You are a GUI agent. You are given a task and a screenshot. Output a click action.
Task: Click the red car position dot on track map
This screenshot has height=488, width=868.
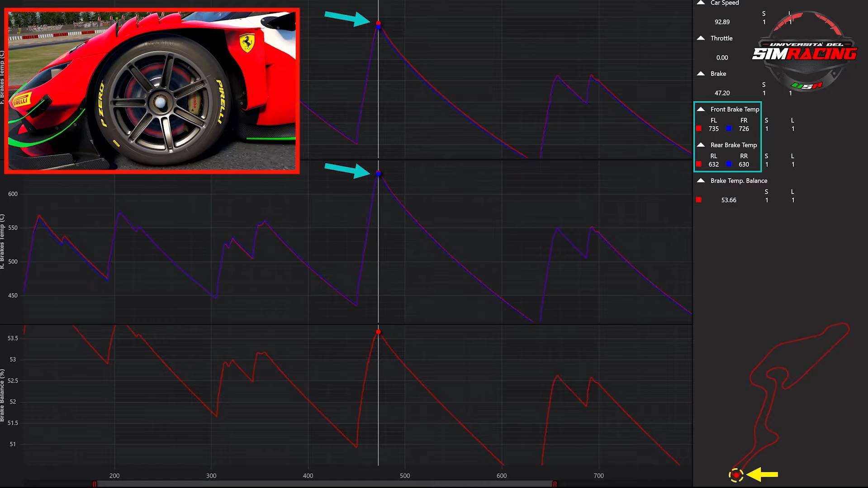pos(736,475)
